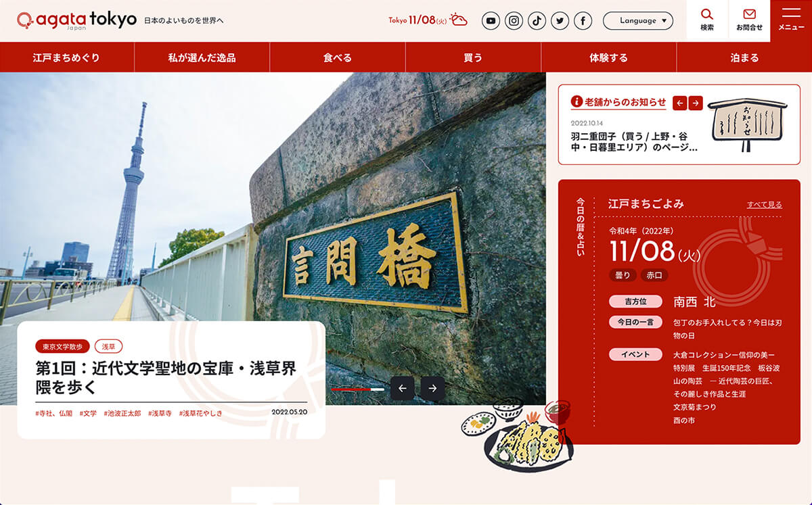Advance to next hero slide arrow
This screenshot has height=505, width=812.
point(432,388)
